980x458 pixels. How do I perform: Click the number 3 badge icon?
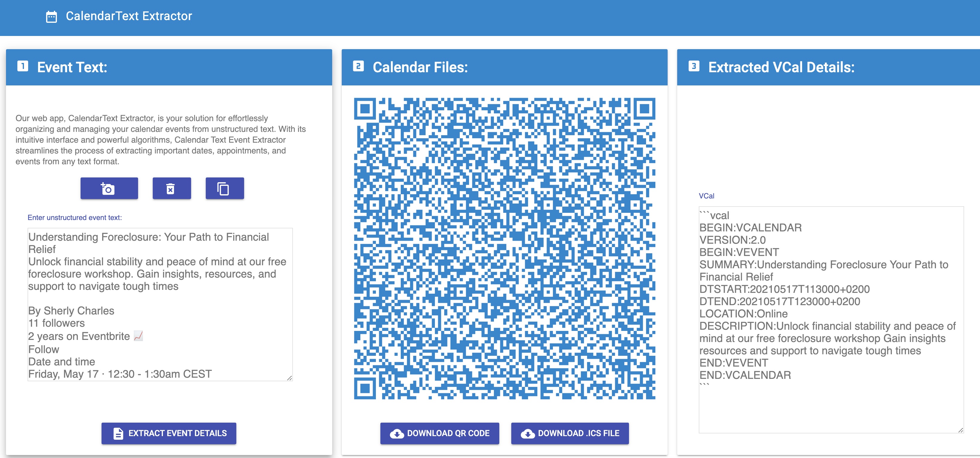(x=694, y=67)
